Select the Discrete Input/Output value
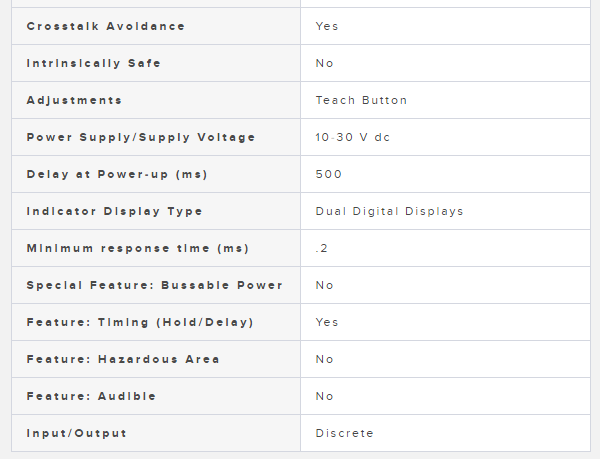600x459 pixels. click(x=344, y=433)
